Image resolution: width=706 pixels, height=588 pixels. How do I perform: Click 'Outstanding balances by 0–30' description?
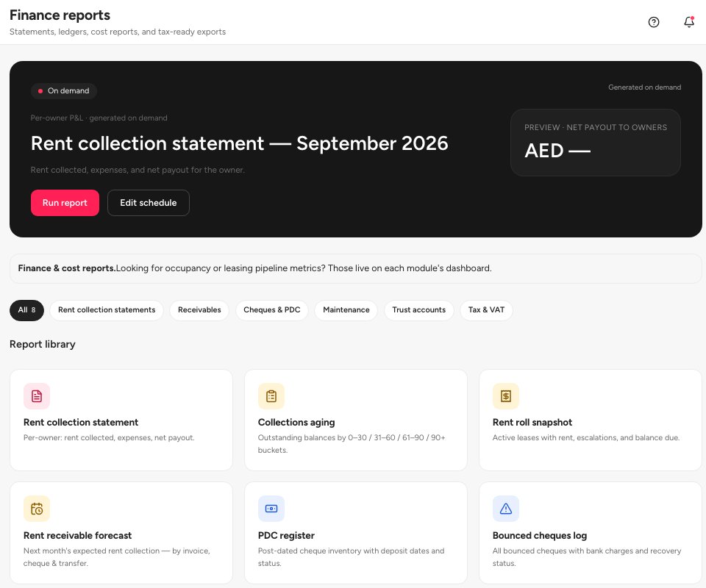(352, 444)
